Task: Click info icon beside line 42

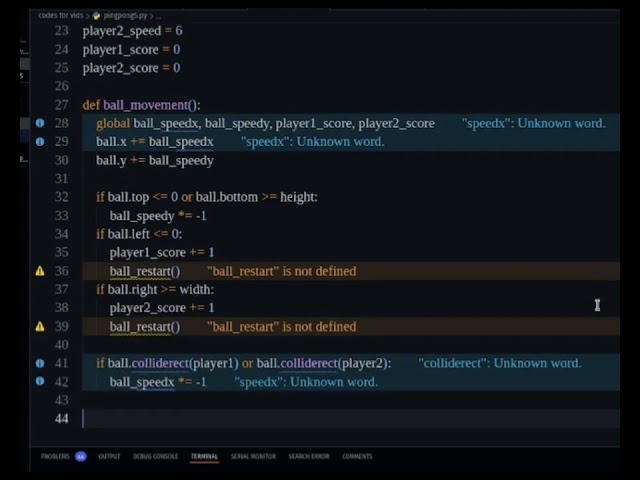Action: click(x=40, y=381)
